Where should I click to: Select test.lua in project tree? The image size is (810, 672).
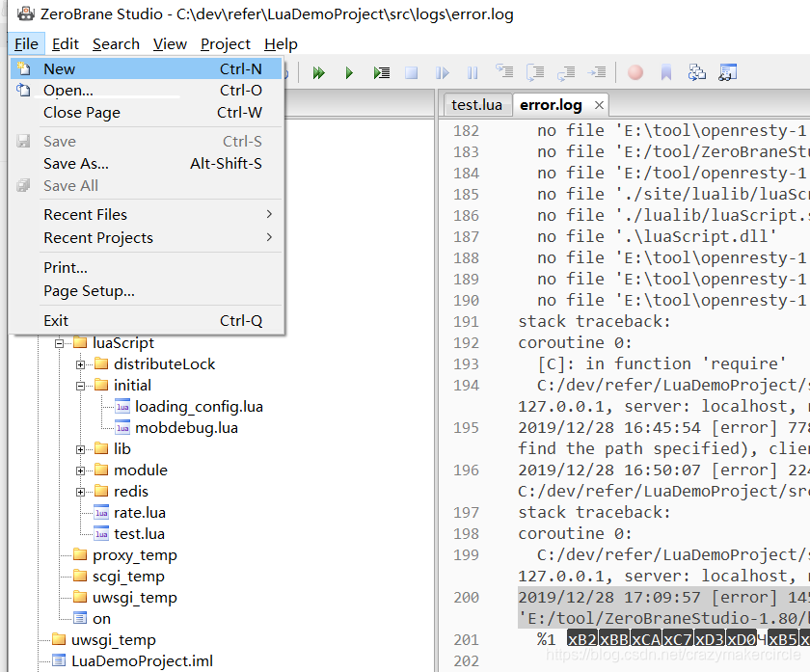pyautogui.click(x=139, y=533)
